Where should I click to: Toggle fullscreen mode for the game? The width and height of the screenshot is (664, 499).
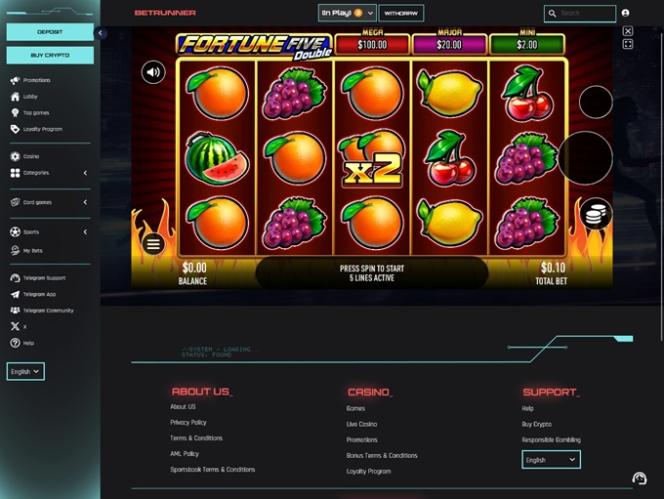click(628, 44)
